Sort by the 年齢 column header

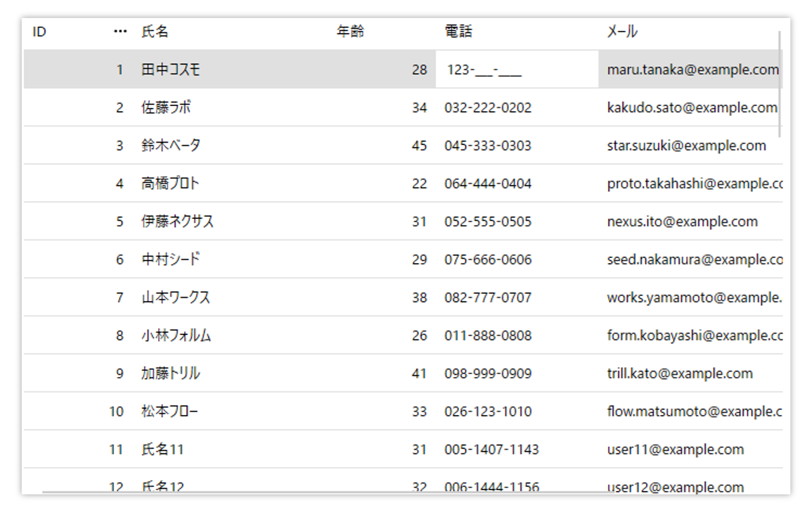[x=350, y=32]
